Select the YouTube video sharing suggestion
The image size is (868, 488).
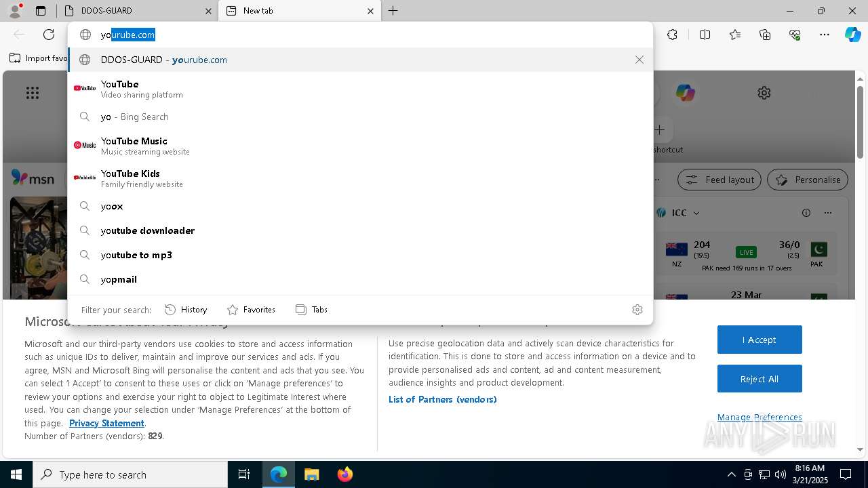(360, 89)
